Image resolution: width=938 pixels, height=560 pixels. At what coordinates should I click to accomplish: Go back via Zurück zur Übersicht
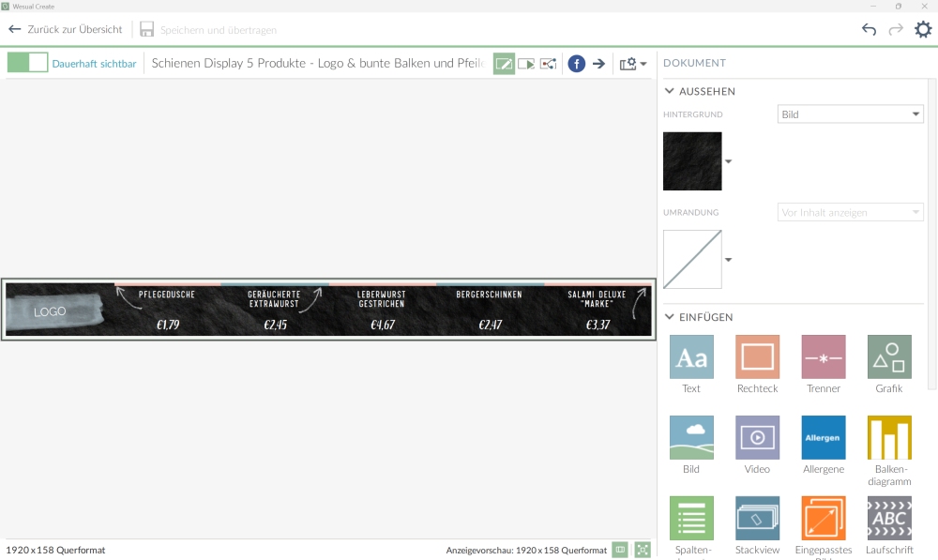pos(65,29)
